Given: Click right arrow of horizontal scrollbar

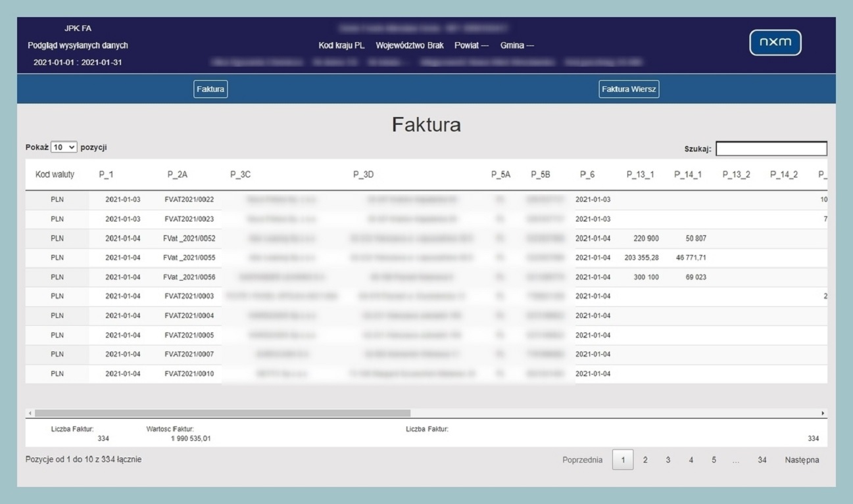Looking at the screenshot, I should [x=823, y=413].
